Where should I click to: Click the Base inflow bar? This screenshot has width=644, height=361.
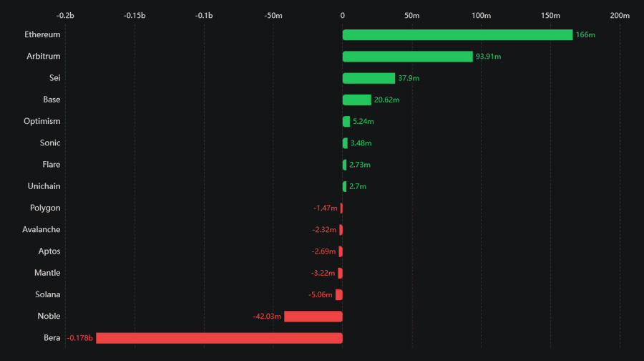click(356, 100)
